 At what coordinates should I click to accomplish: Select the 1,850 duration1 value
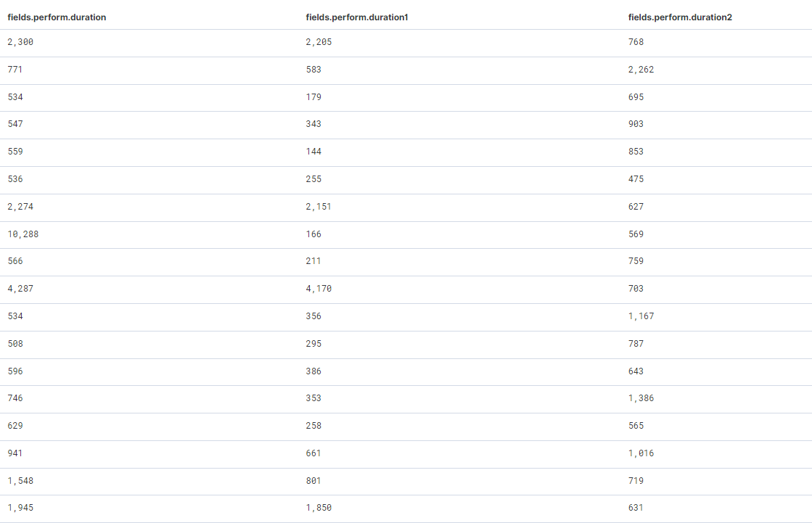point(319,508)
